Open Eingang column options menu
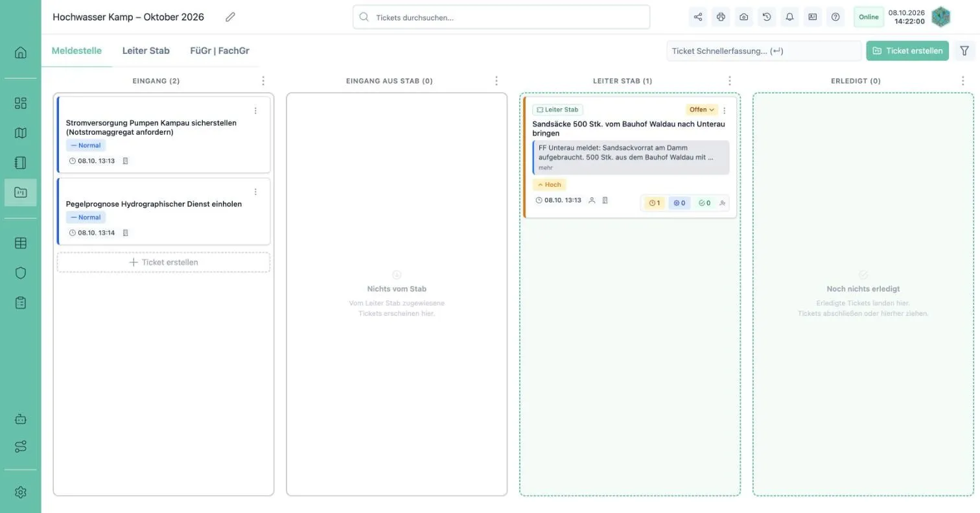Viewport: 980px width, 513px height. point(263,81)
